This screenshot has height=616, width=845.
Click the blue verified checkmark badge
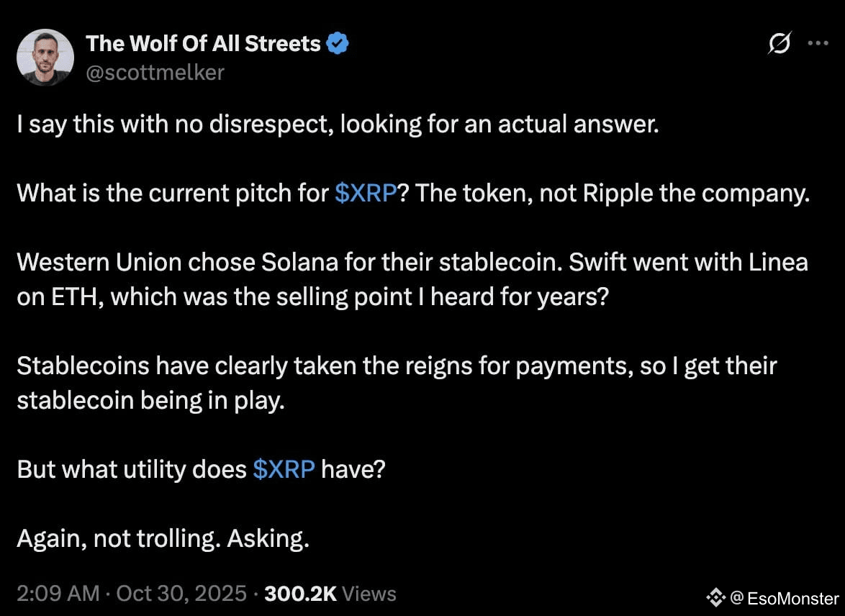[338, 43]
